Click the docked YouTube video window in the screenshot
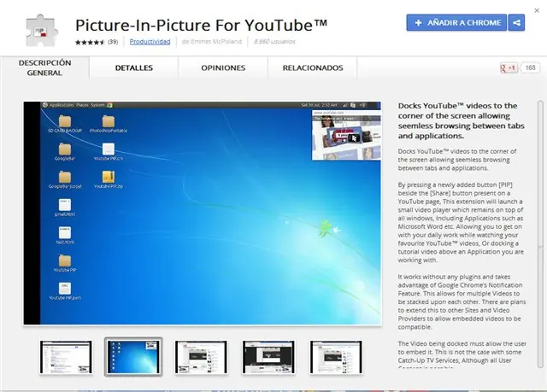The image size is (547, 392). [346, 135]
